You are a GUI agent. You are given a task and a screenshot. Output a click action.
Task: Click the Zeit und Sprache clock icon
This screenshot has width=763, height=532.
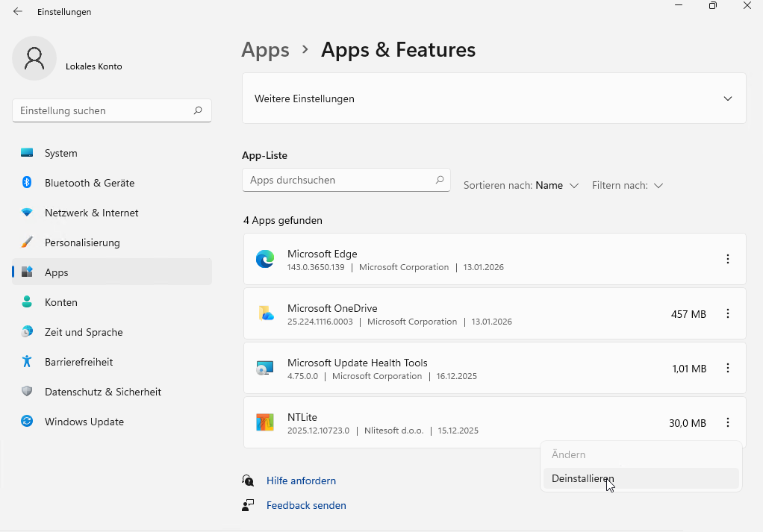[x=27, y=331]
